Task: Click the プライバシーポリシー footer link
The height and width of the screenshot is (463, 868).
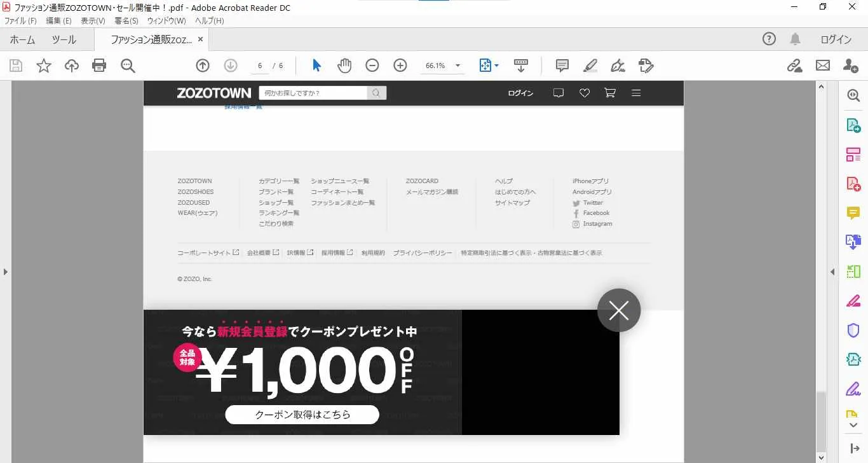Action: (423, 253)
